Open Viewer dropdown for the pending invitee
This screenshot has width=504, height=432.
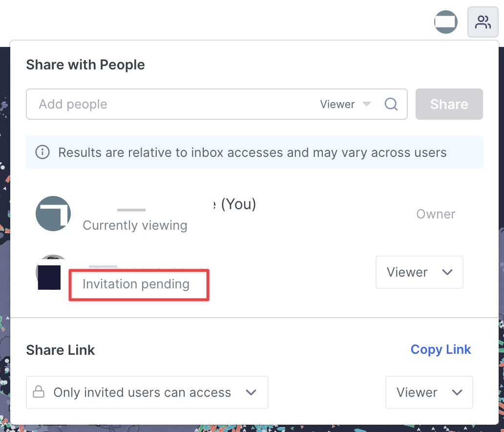[419, 272]
